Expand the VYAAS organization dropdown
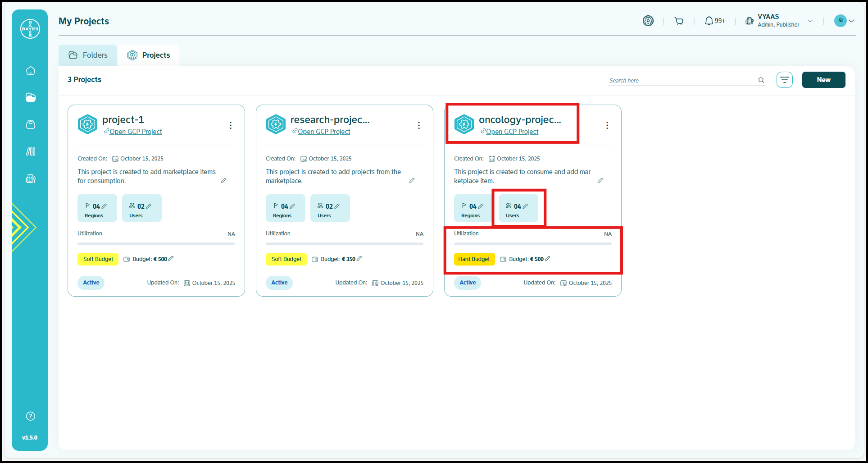The height and width of the screenshot is (463, 868). pos(810,21)
